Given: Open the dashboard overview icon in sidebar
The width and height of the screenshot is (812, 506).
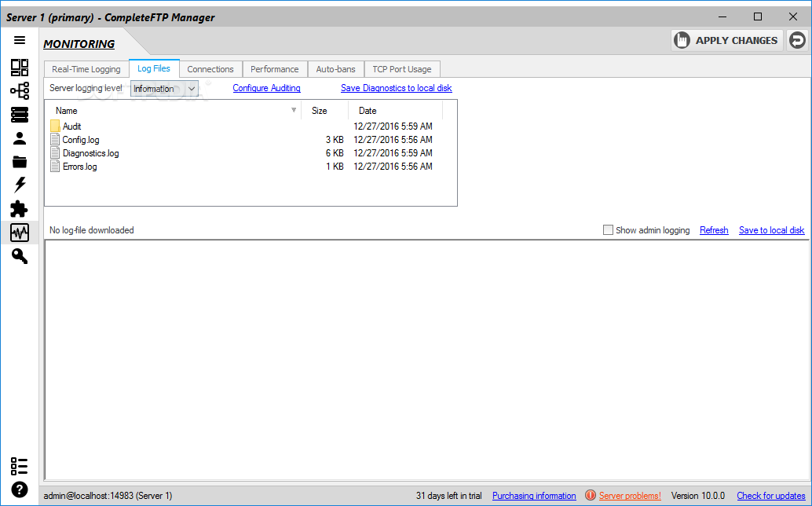Looking at the screenshot, I should [x=20, y=68].
